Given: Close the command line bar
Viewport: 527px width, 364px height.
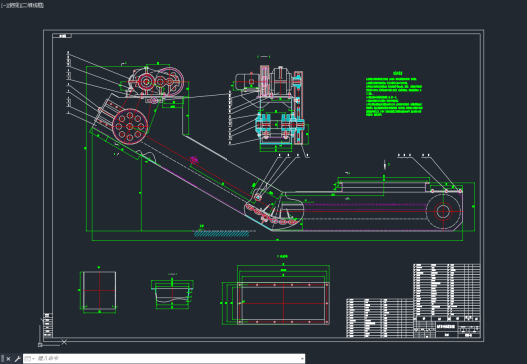Looking at the screenshot, I should (8, 359).
